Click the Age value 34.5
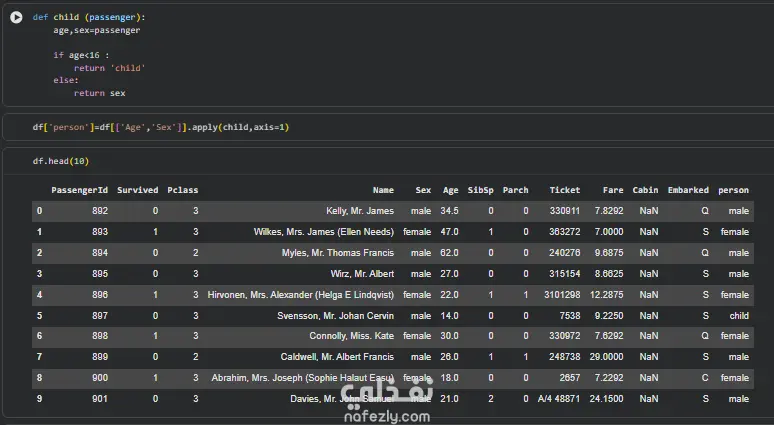Screen dimensions: 774x425 (449, 211)
